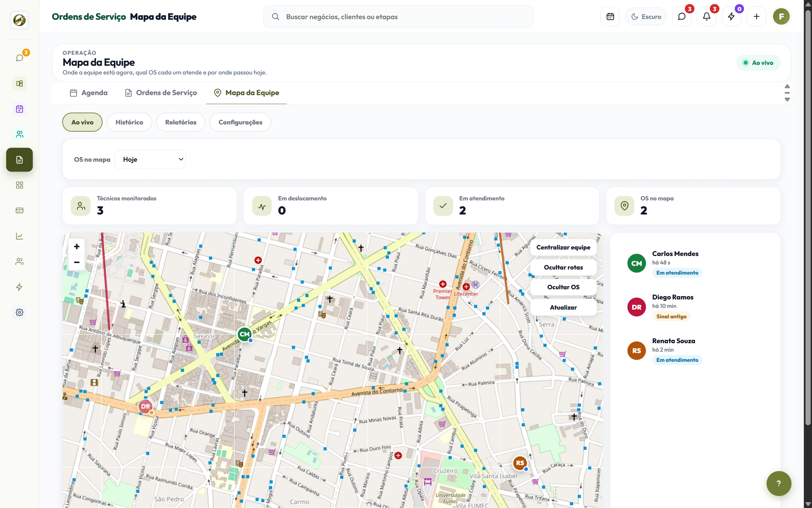
Task: Open the top bar lightning automations icon
Action: (x=731, y=16)
